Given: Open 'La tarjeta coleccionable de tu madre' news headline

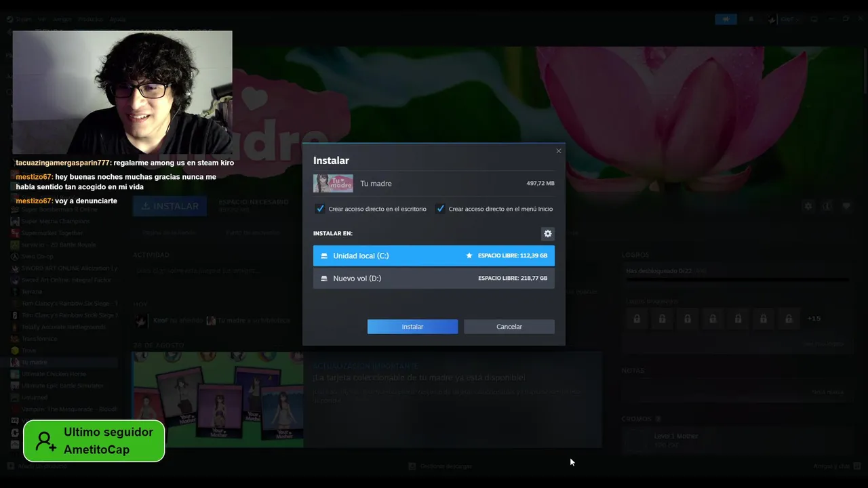Looking at the screenshot, I should [x=419, y=378].
